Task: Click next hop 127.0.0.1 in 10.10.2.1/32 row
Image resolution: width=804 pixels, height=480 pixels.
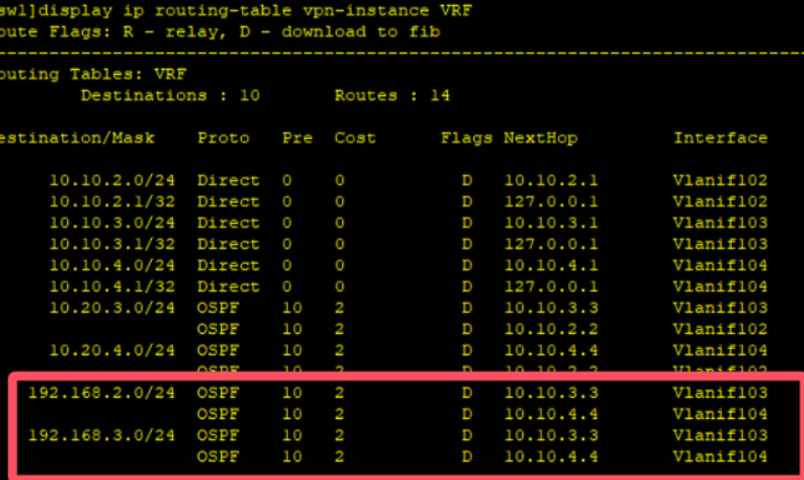Action: 551,202
